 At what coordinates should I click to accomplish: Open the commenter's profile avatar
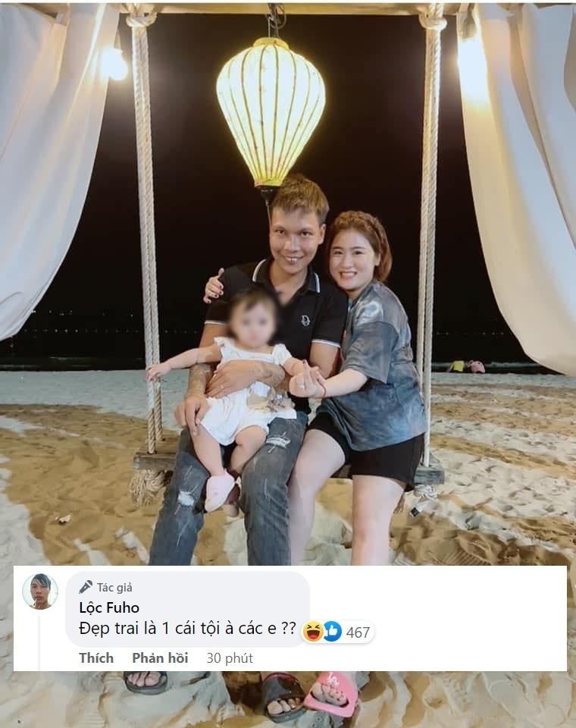pyautogui.click(x=40, y=591)
